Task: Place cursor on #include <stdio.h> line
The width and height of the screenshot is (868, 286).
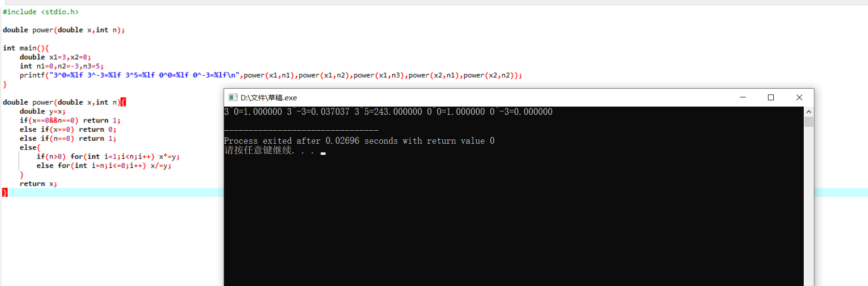Action: tap(41, 12)
